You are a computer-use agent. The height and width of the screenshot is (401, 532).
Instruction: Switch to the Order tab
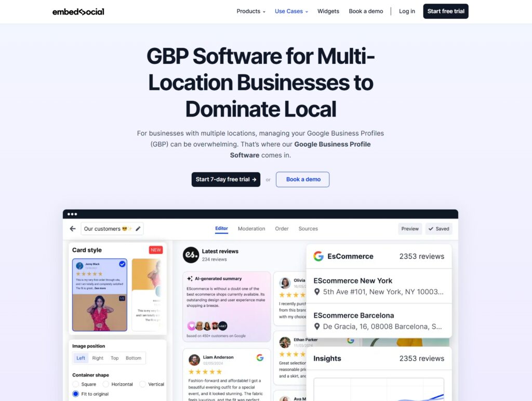282,228
